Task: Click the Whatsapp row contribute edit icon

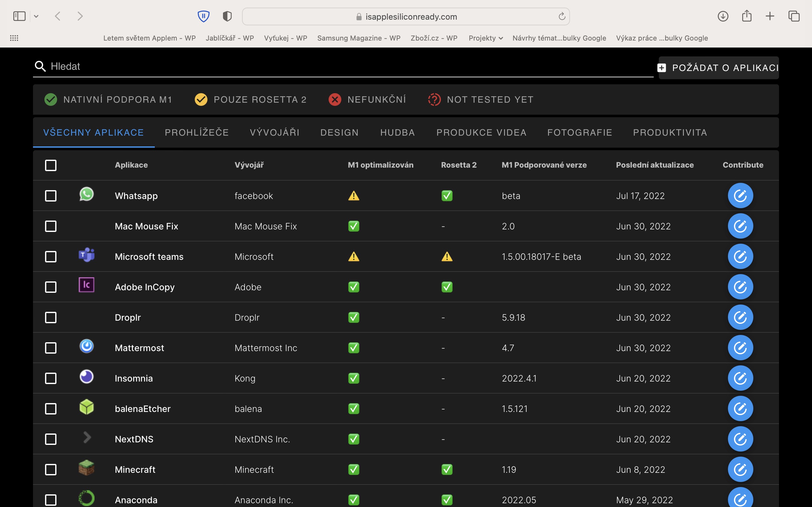Action: (x=740, y=196)
